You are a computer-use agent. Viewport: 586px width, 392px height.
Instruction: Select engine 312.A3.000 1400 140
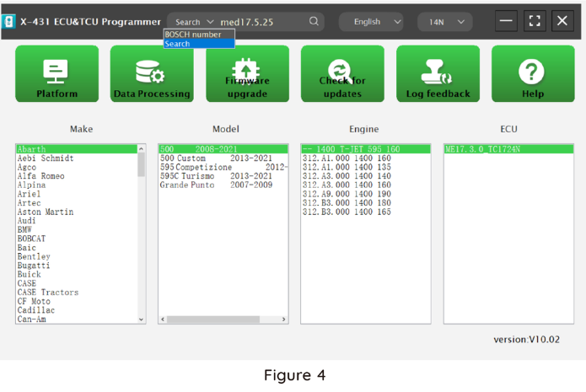tap(366, 176)
